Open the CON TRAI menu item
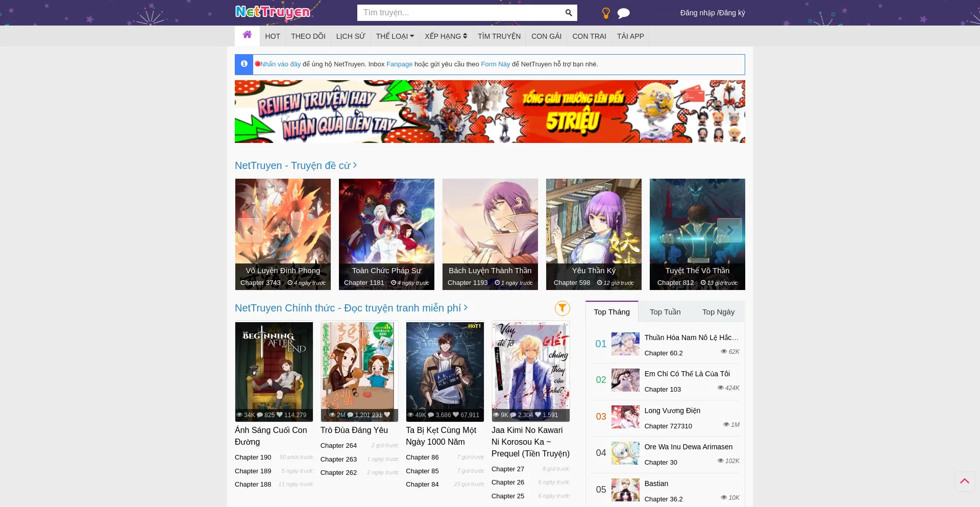Screen dimensions: 980x507 (589, 36)
